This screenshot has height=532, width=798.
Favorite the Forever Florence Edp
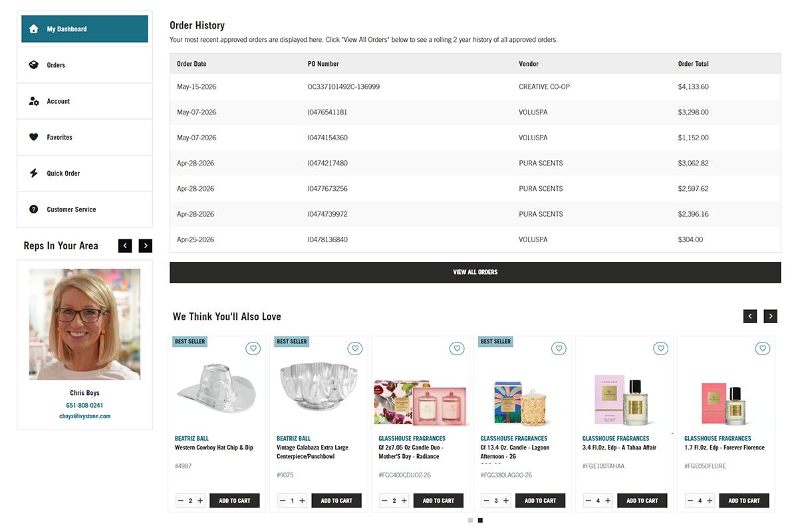pos(763,348)
